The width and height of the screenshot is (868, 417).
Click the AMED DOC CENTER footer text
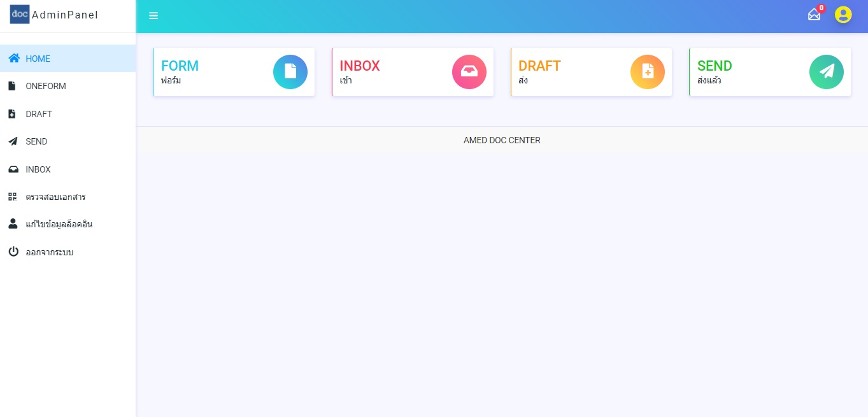pos(502,140)
